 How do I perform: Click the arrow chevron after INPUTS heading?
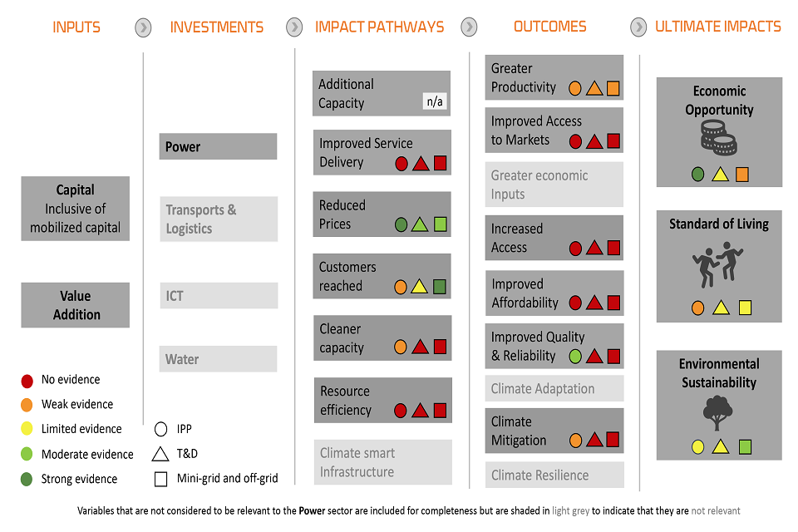(x=144, y=27)
